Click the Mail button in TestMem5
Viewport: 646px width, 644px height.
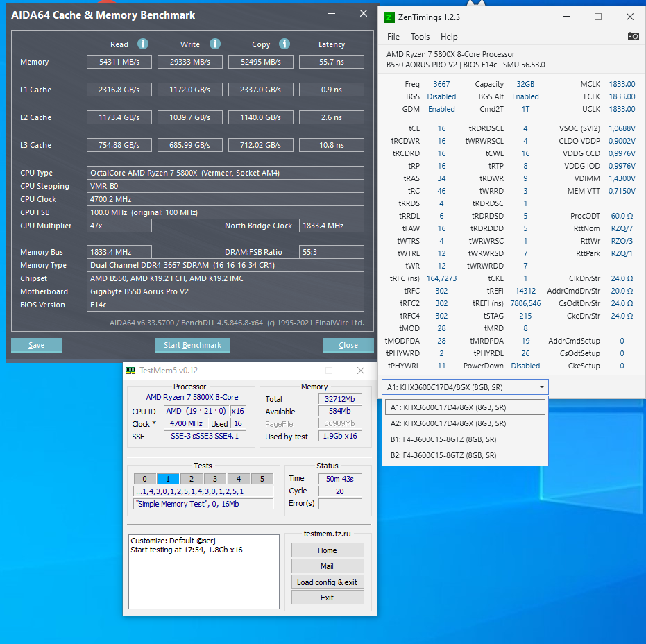coord(327,566)
